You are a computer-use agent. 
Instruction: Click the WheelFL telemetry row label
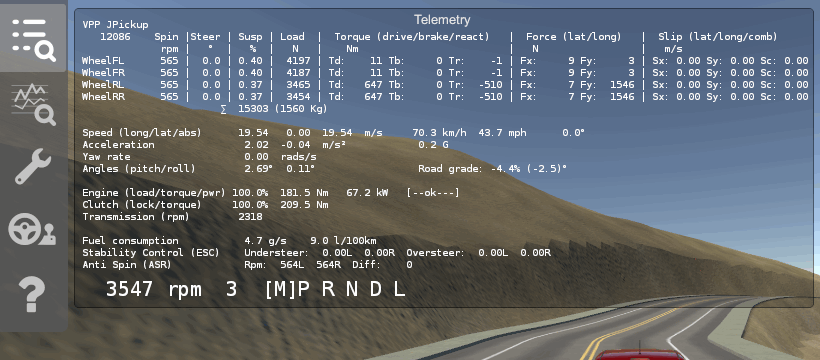tap(103, 61)
